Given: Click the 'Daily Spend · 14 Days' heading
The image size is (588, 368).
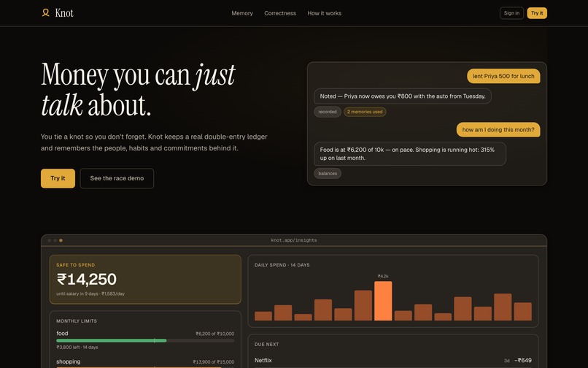Looking at the screenshot, I should point(282,265).
